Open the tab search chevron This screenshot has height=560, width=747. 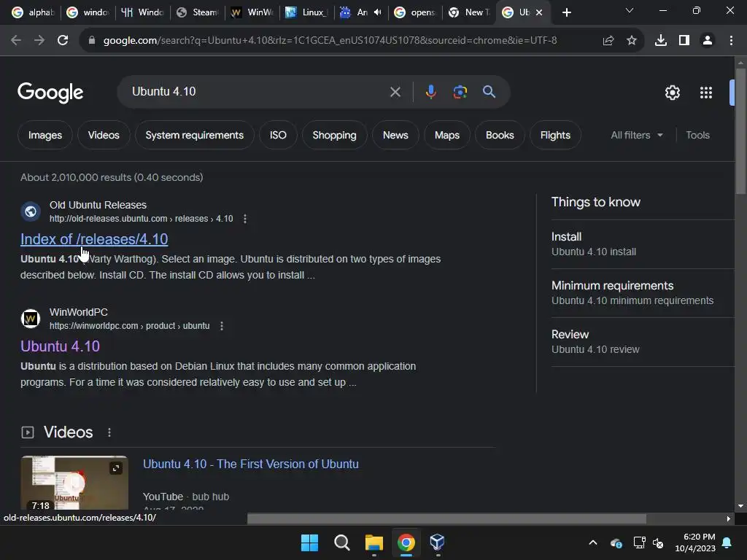[630, 10]
